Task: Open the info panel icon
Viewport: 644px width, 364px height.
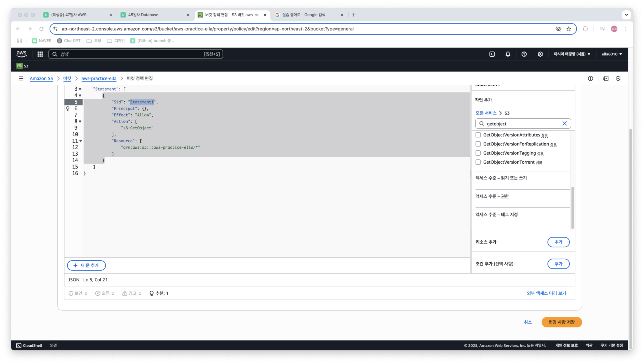Action: (x=590, y=78)
